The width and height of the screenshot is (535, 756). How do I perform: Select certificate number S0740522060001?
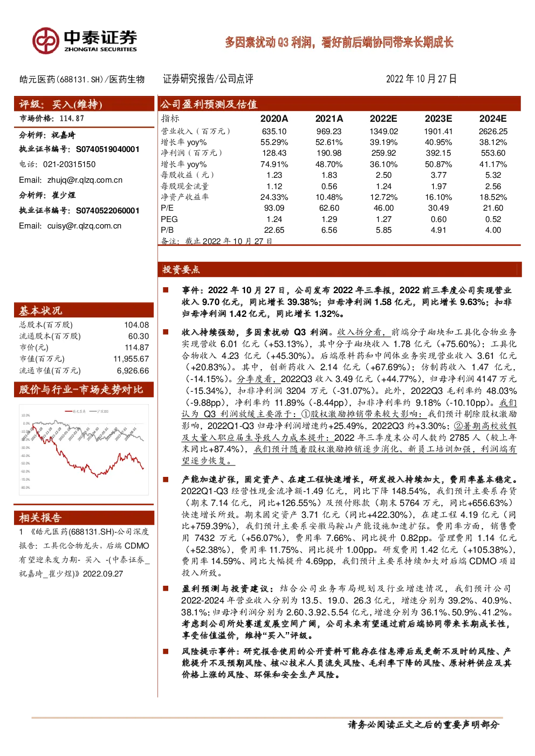click(107, 211)
